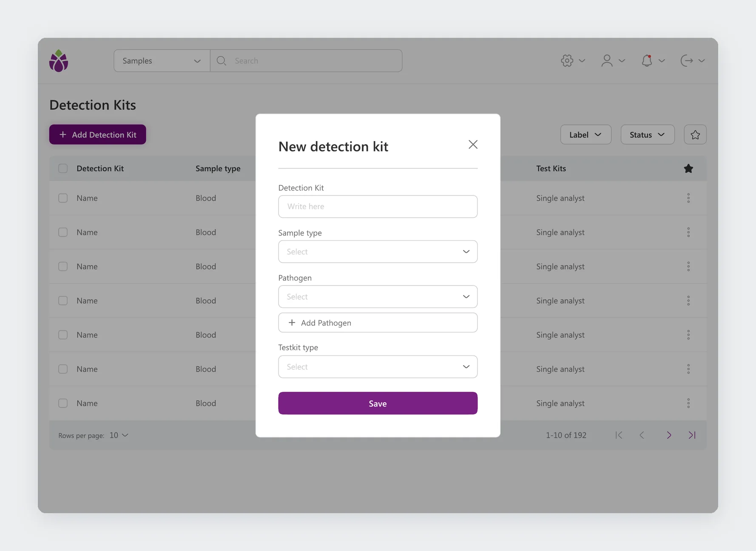This screenshot has height=551, width=756.
Task: Click the Test Kits column header
Action: (551, 168)
